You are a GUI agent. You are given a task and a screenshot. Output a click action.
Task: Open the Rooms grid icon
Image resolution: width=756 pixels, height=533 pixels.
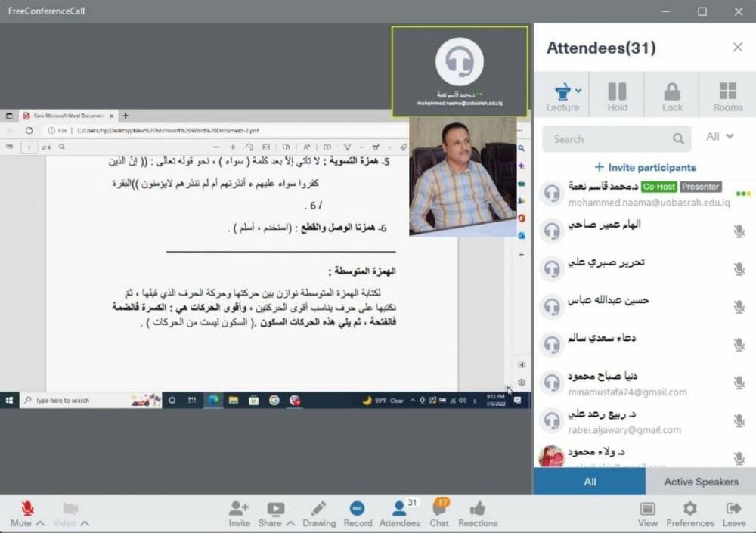pos(727,93)
